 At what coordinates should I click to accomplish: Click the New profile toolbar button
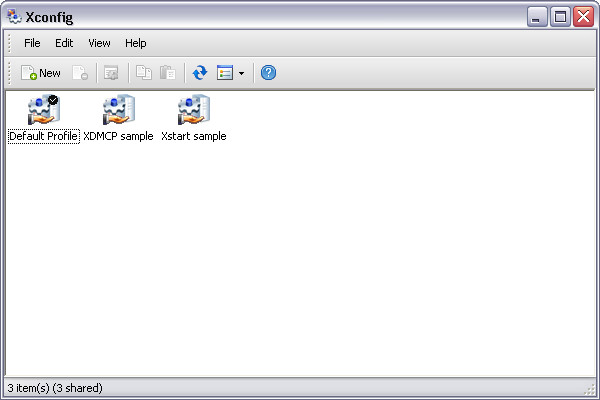(41, 73)
